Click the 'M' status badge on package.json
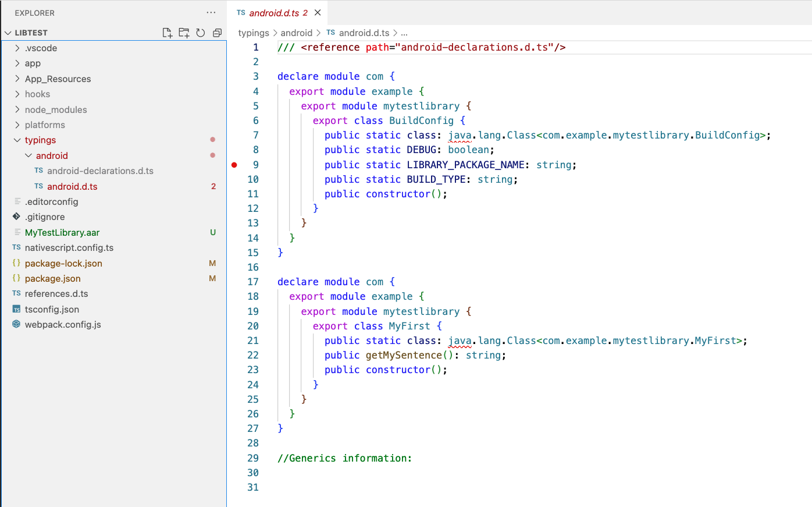812x507 pixels. pos(212,278)
